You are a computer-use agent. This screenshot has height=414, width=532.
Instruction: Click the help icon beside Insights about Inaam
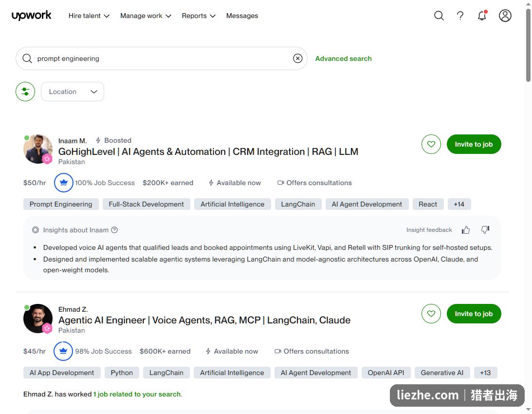click(x=114, y=230)
